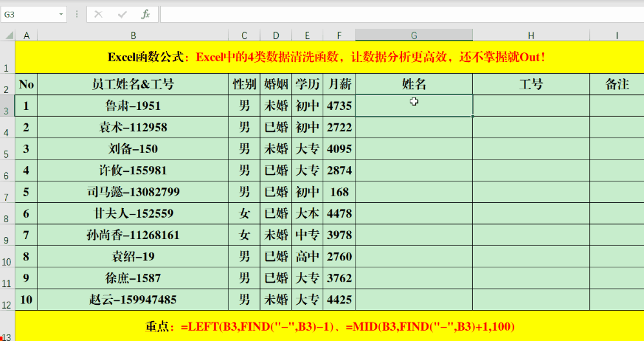Select cell 袁术–112958
The height and width of the screenshot is (341, 644).
coord(133,127)
